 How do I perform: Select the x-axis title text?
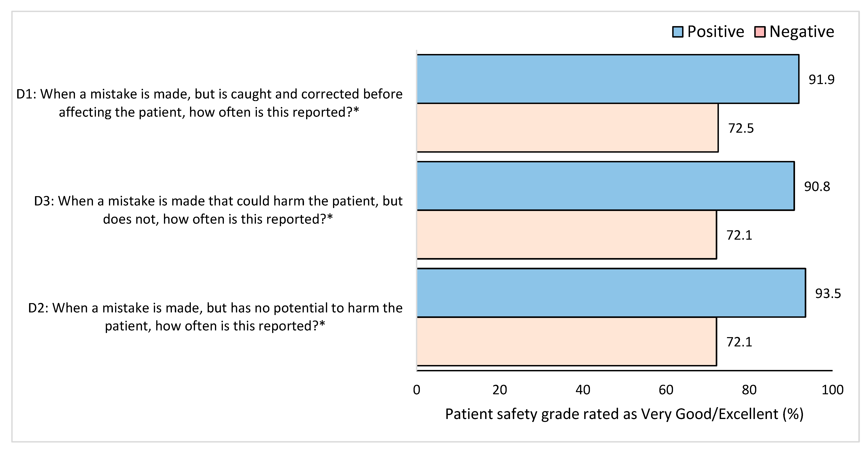pyautogui.click(x=624, y=414)
